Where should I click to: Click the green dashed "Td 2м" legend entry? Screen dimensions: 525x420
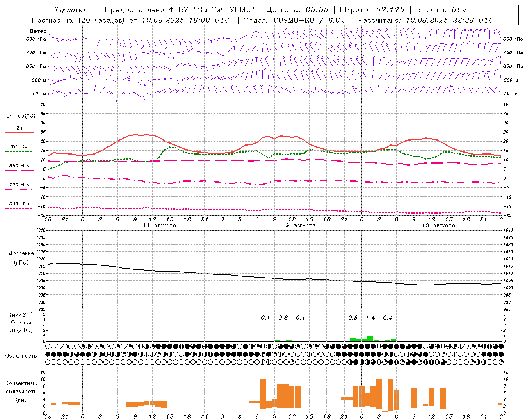point(19,147)
